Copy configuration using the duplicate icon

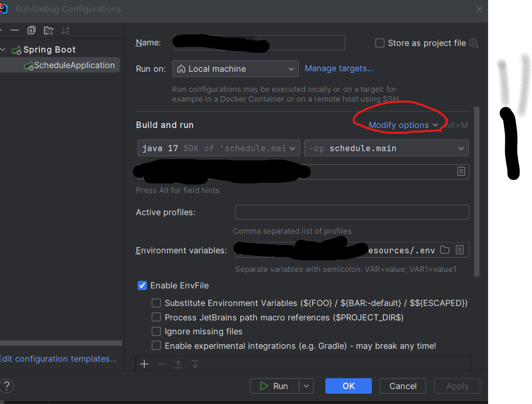pyautogui.click(x=31, y=30)
